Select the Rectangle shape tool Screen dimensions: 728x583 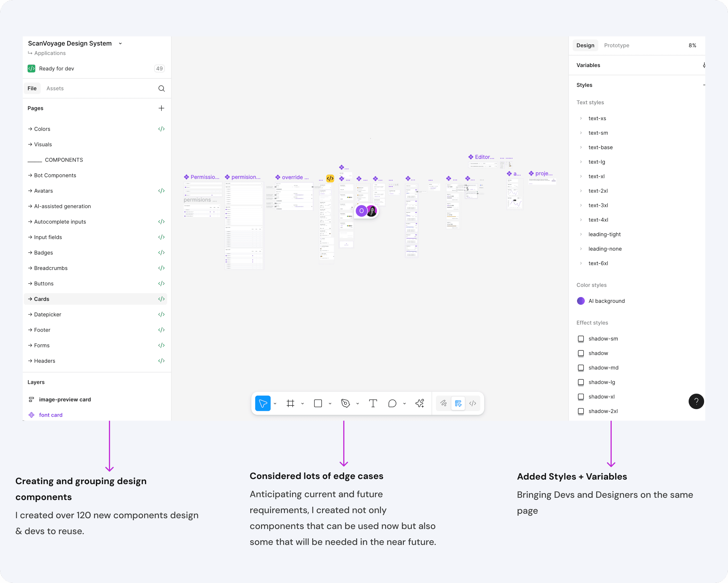click(x=318, y=403)
